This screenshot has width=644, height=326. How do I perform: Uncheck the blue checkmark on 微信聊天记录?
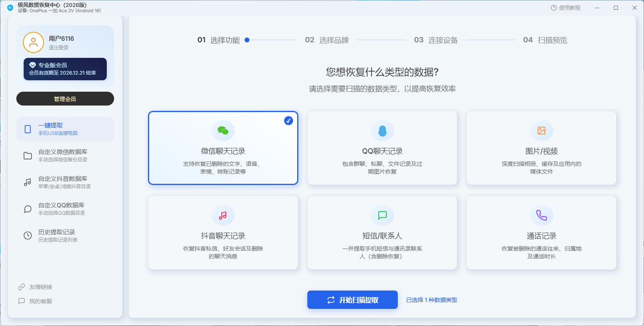(289, 121)
